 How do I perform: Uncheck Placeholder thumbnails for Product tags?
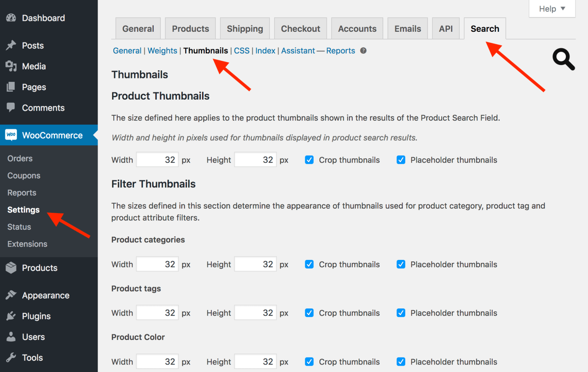pyautogui.click(x=400, y=313)
